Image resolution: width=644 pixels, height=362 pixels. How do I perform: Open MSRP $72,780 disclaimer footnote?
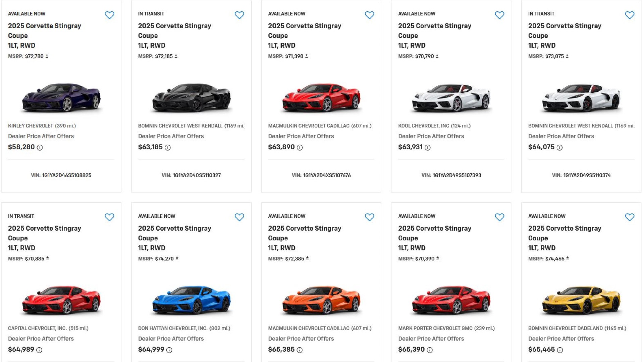click(x=47, y=56)
